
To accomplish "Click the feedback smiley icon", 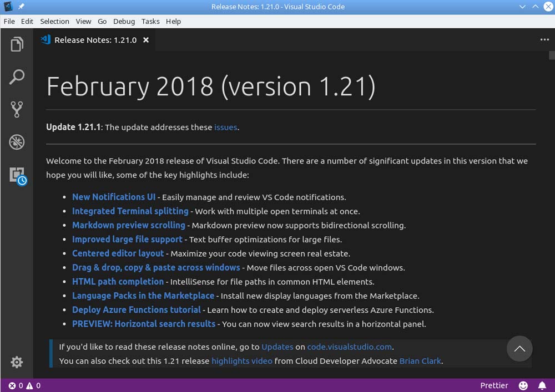I will 523,385.
